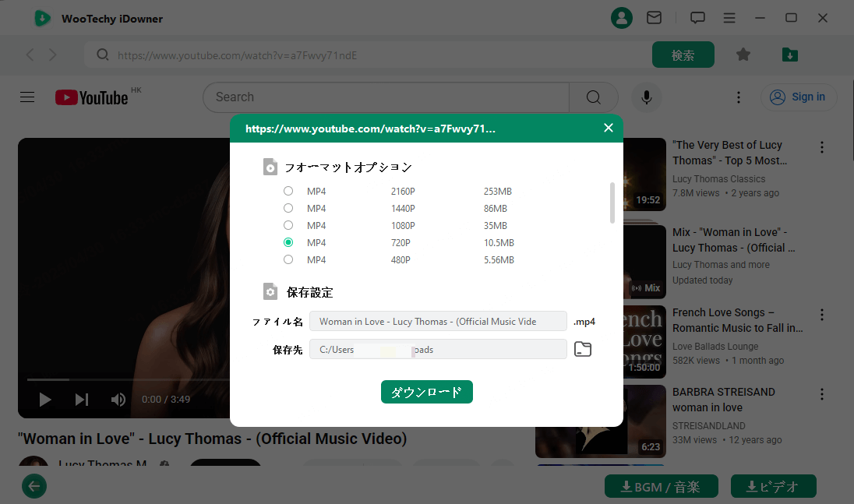Select MP4 480P 5.56MB format
The image size is (854, 504).
tap(288, 259)
